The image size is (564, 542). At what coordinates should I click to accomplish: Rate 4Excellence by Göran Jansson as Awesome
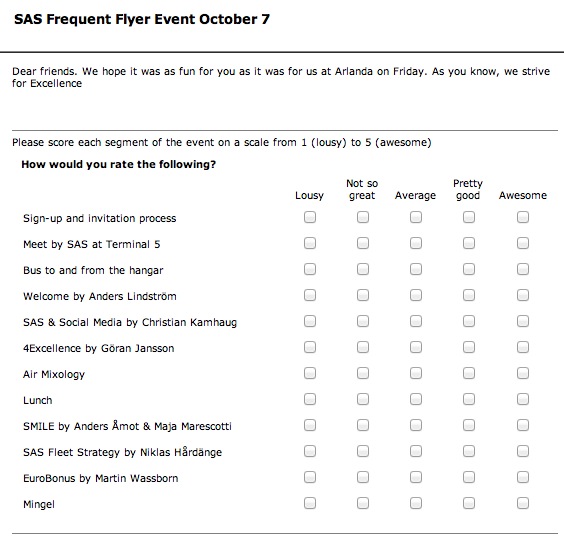(523, 347)
